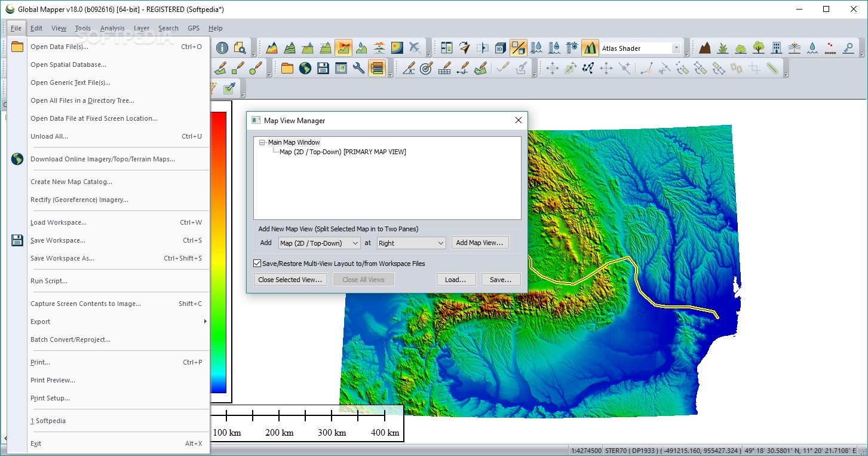The height and width of the screenshot is (456, 868).
Task: Select the high vegetation tree icon
Action: pyautogui.click(x=759, y=48)
